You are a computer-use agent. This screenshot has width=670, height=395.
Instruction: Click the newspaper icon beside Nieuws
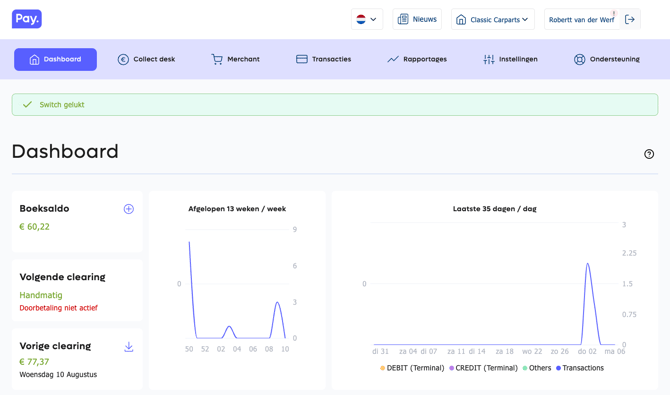pyautogui.click(x=403, y=19)
